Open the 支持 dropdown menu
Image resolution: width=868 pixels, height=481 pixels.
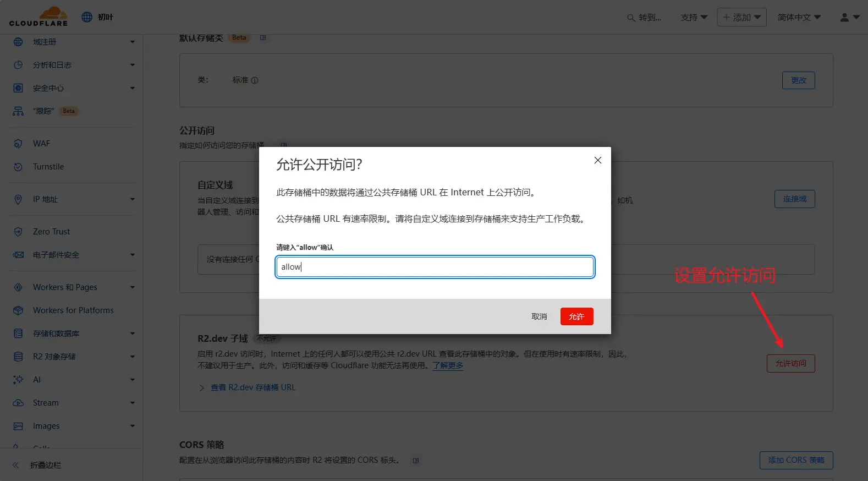coord(694,18)
